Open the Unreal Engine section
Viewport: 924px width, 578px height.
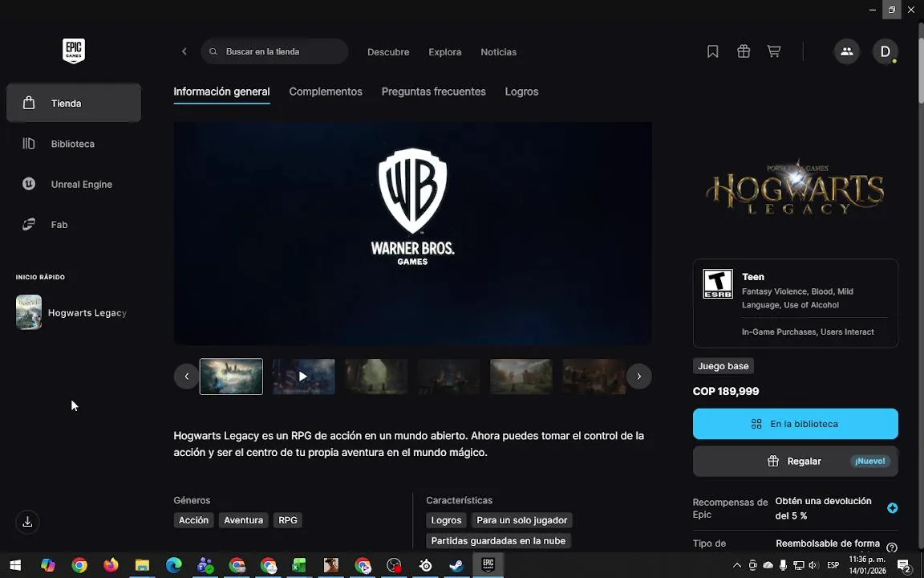click(x=74, y=184)
